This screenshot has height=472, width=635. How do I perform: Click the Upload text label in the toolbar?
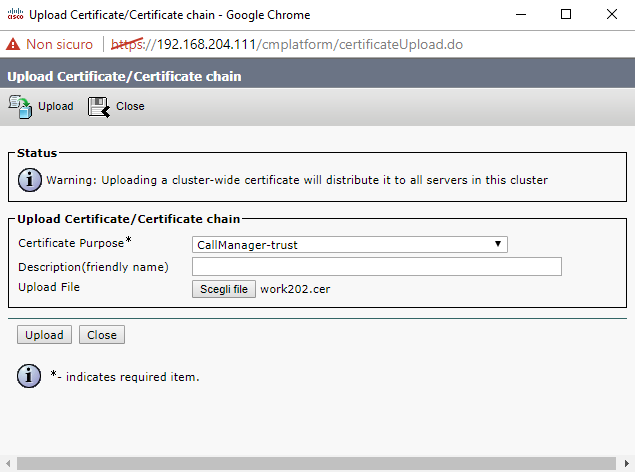(55, 106)
